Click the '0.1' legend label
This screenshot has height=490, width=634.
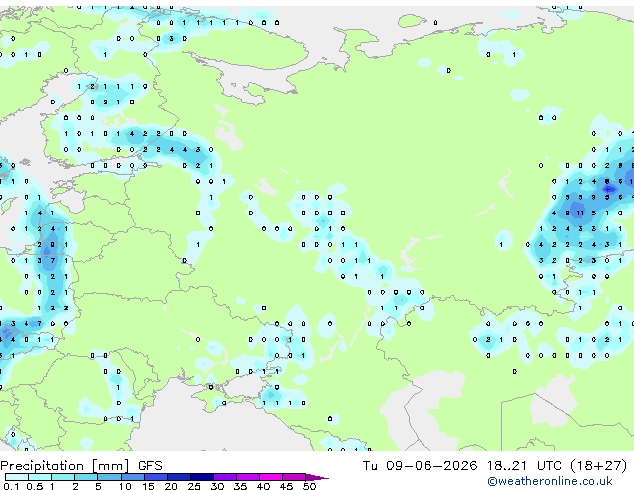11,486
